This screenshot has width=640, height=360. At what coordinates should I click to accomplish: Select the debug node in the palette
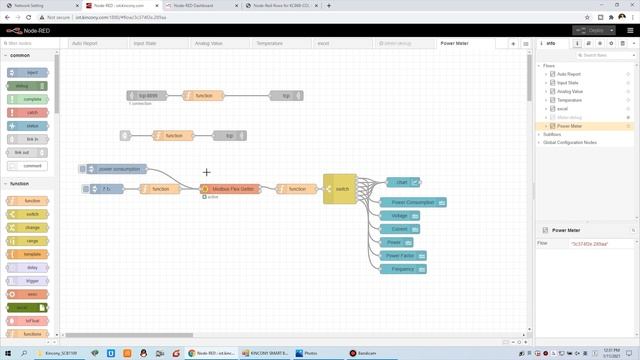click(x=27, y=86)
